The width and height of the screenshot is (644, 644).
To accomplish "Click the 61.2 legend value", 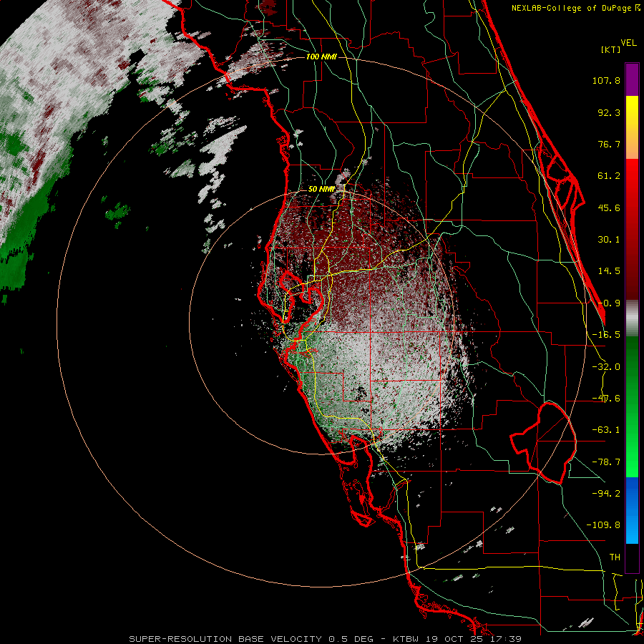I will (609, 176).
